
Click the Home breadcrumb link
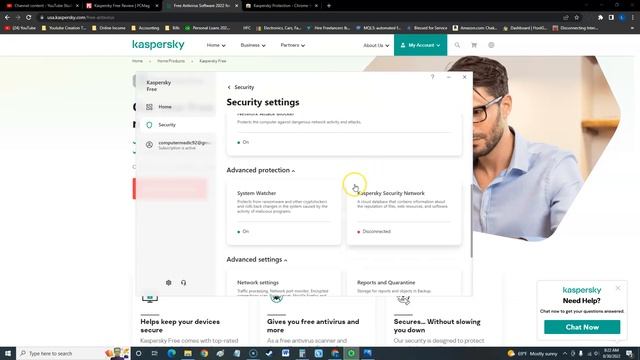click(x=137, y=61)
